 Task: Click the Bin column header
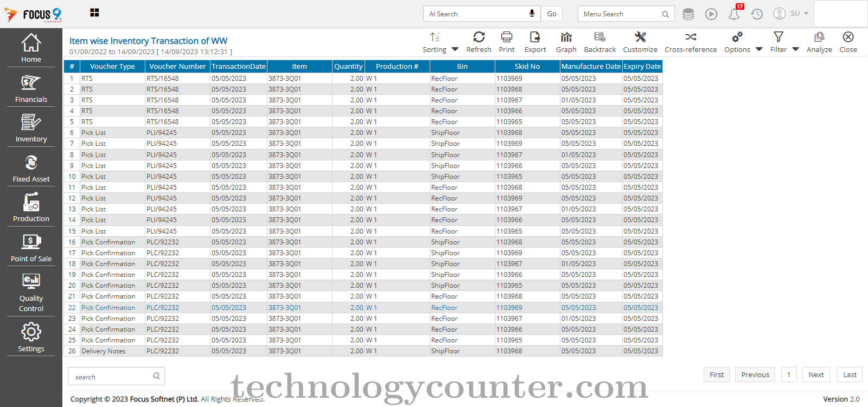(462, 66)
